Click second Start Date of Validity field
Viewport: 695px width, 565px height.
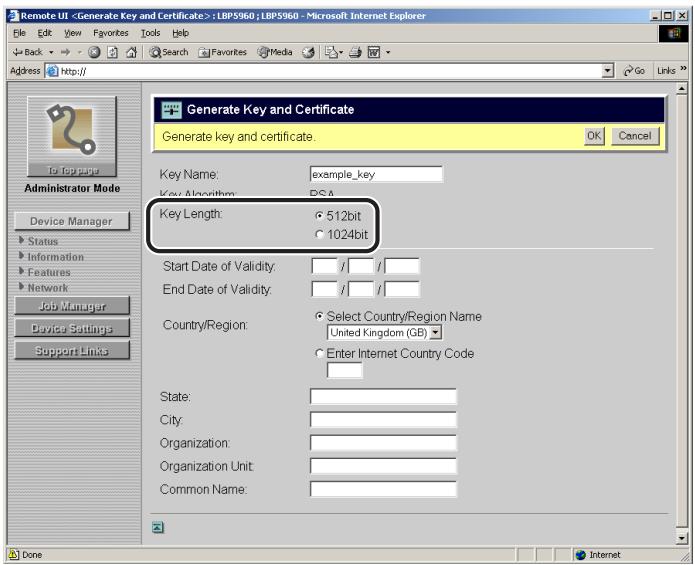click(361, 266)
